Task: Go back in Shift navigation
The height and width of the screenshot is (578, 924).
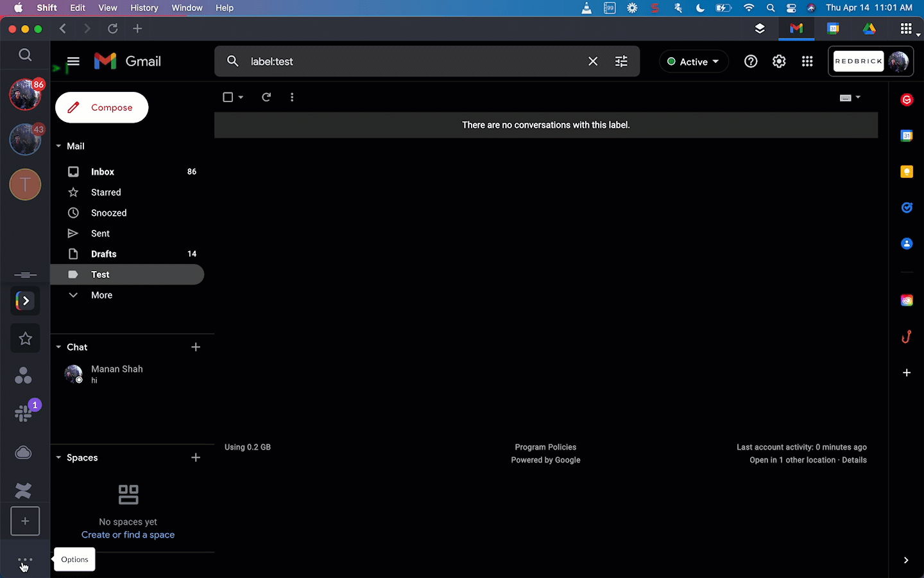Action: pos(63,28)
